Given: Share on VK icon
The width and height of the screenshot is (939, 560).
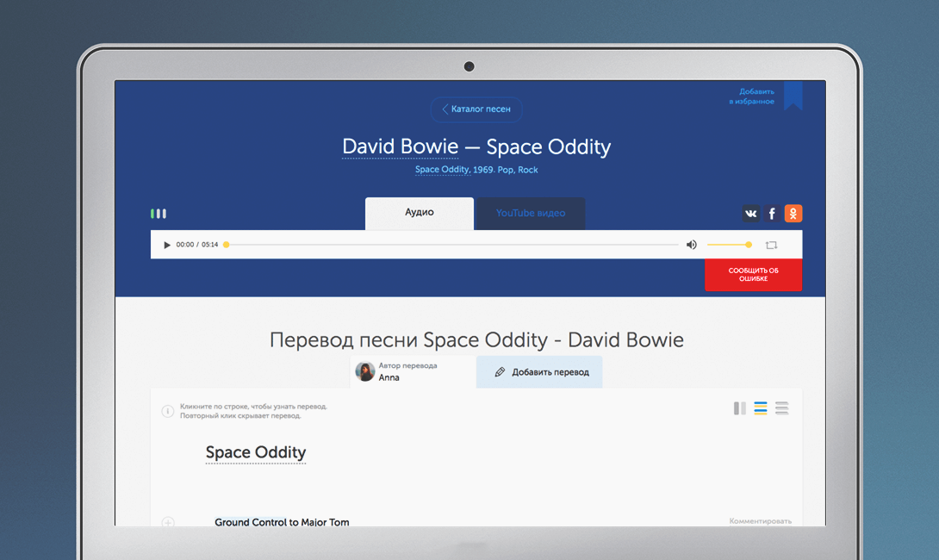Looking at the screenshot, I should 751,213.
